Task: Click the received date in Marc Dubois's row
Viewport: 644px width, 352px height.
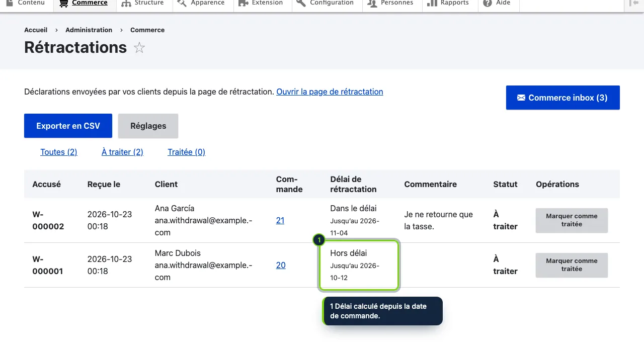Action: [110, 265]
